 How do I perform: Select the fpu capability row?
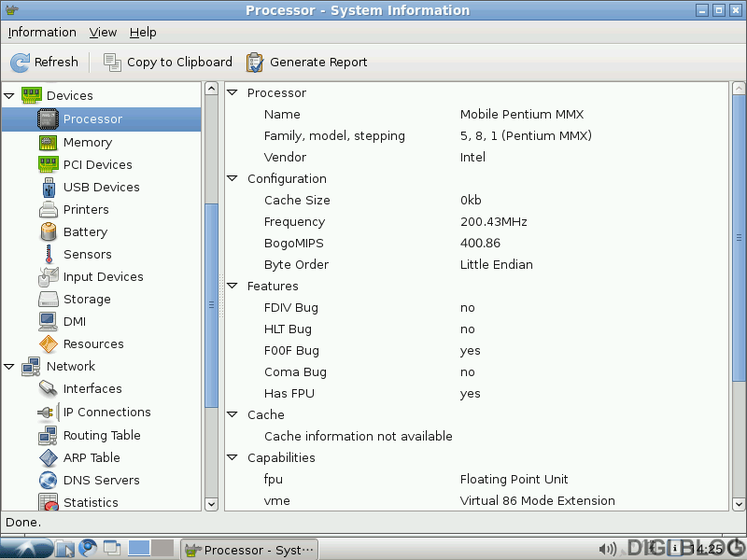pos(476,479)
